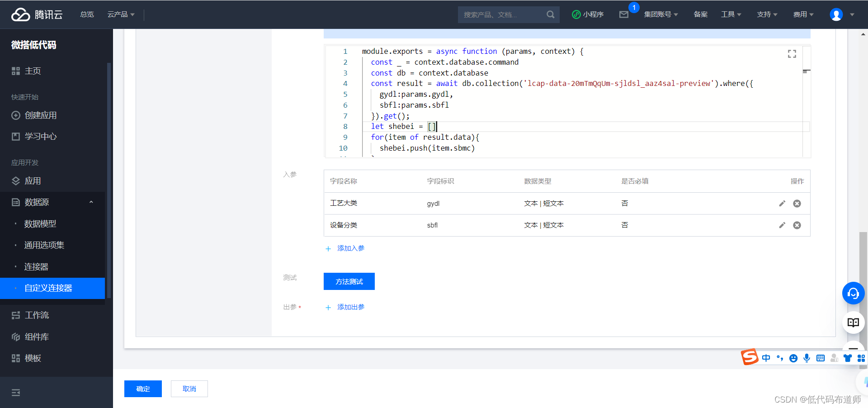The width and height of the screenshot is (868, 408).
Task: Open Sogou toolbox grid icon
Action: [861, 358]
